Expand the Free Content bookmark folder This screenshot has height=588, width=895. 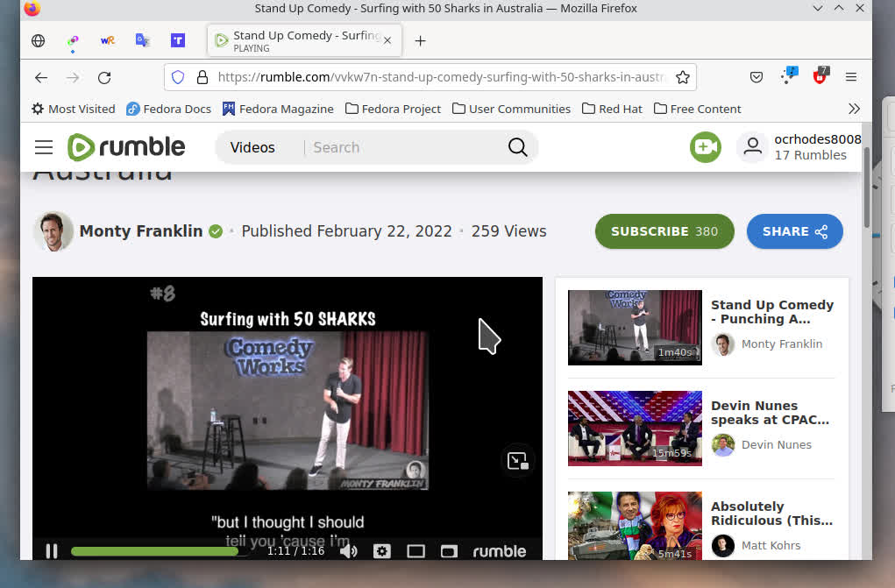(697, 109)
